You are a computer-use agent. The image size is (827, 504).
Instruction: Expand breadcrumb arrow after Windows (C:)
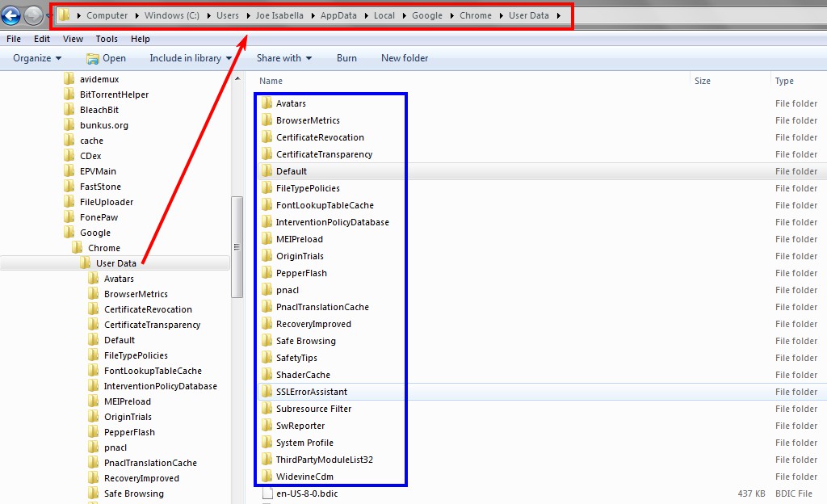208,16
